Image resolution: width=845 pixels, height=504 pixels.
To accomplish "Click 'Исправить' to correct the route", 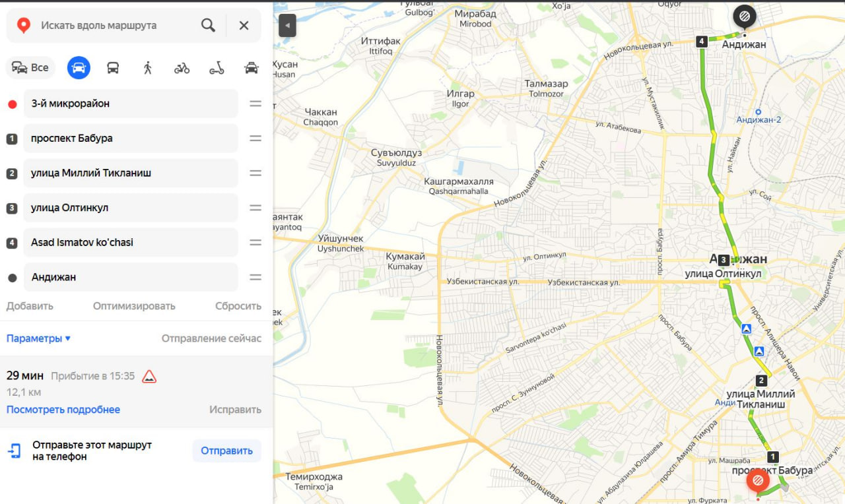I will tap(236, 410).
